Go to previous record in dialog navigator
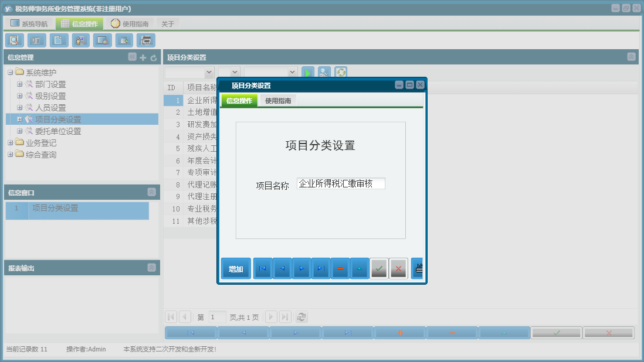 (x=282, y=268)
